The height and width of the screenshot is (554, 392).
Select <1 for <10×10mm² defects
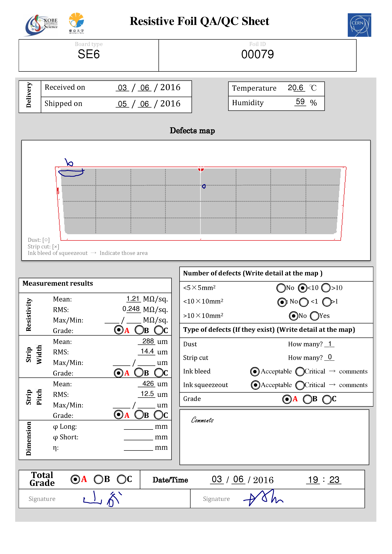click(x=304, y=302)
